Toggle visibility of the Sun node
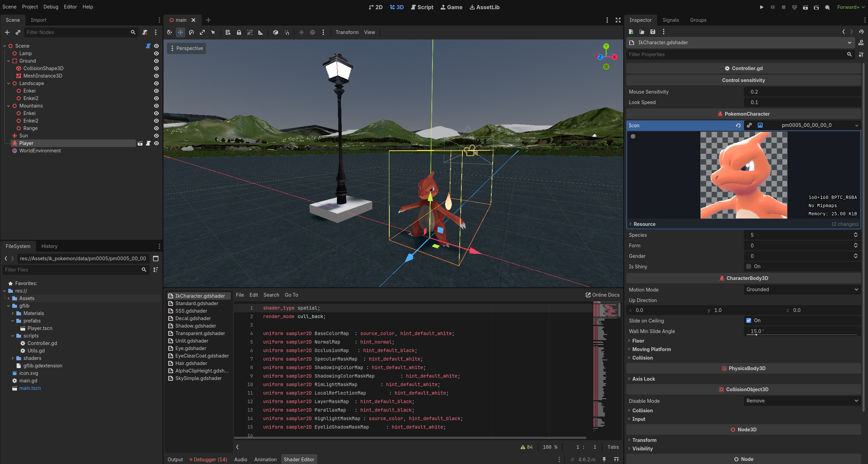 pyautogui.click(x=156, y=136)
